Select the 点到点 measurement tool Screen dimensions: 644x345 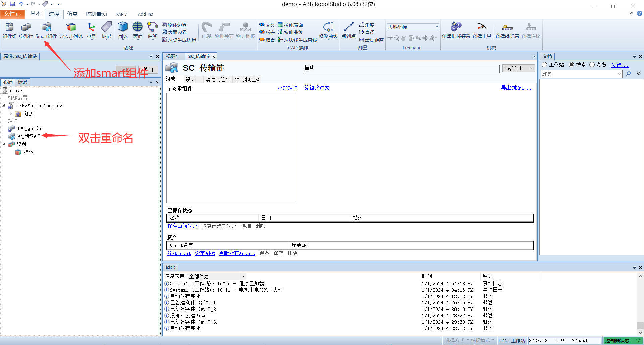[x=348, y=30]
